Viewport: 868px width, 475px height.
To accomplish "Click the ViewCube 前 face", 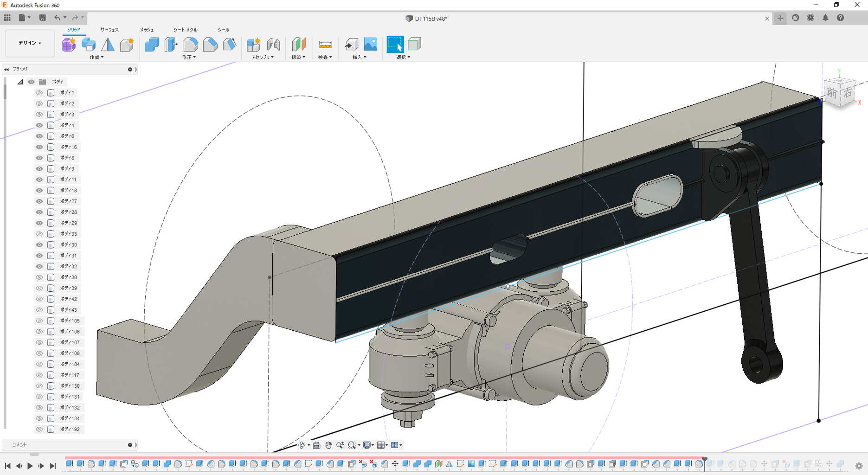I will 833,93.
